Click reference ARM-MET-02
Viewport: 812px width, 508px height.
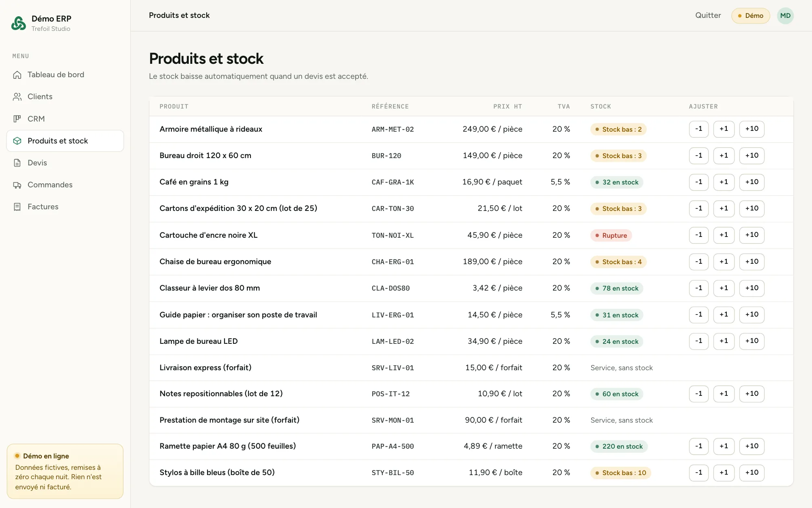coord(393,129)
